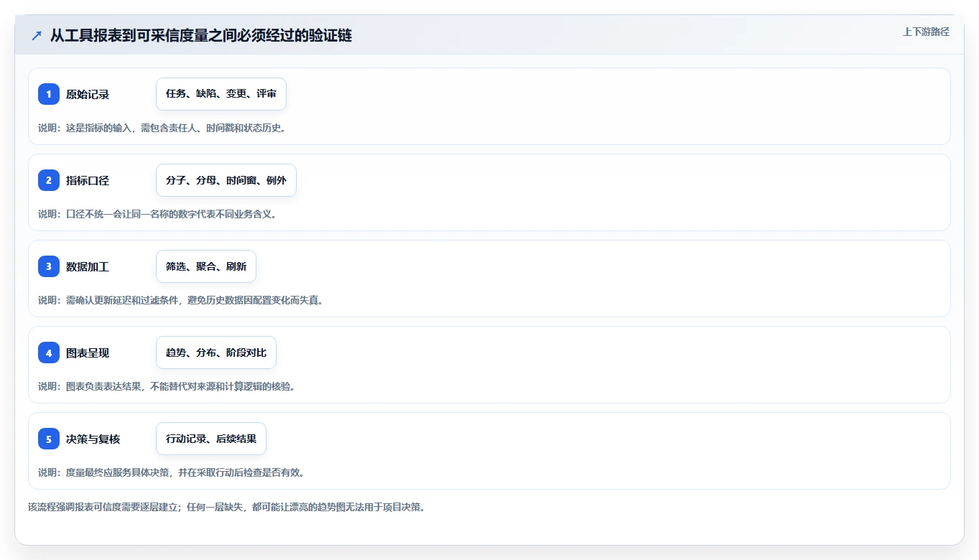Click step number 1 badge
Viewport: 979px width, 560px height.
(x=49, y=94)
